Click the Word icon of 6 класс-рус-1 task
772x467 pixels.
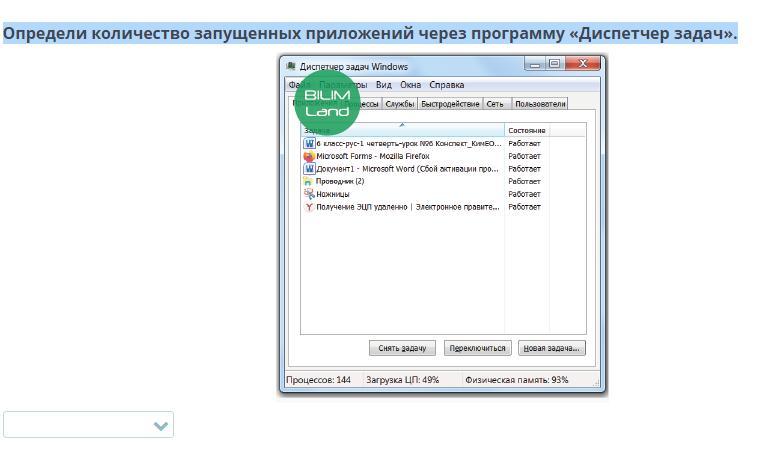pyautogui.click(x=309, y=143)
